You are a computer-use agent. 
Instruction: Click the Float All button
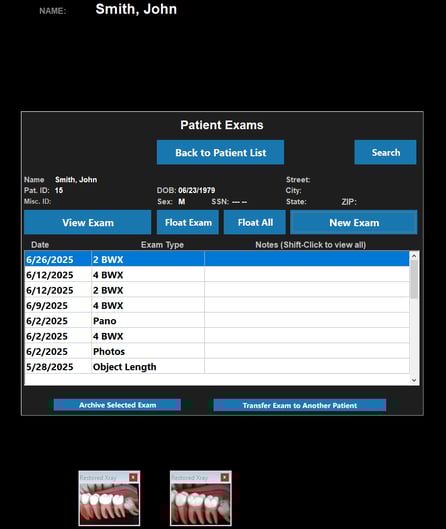(255, 222)
